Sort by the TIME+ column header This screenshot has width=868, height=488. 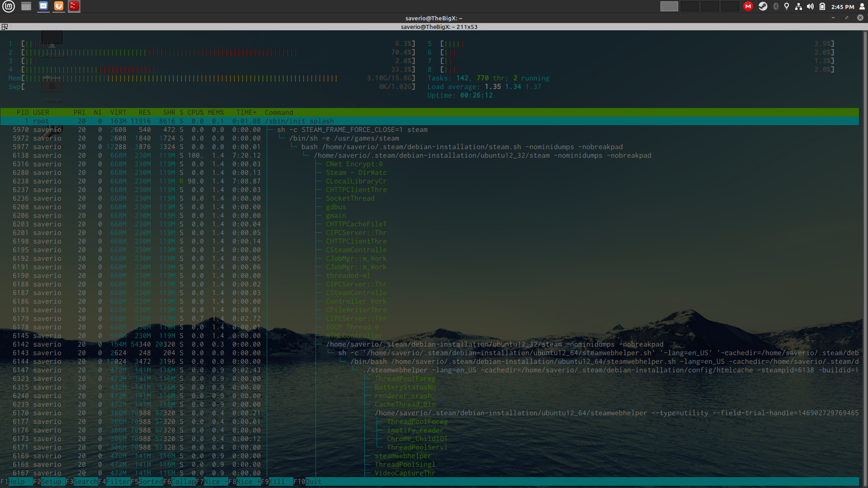click(246, 113)
